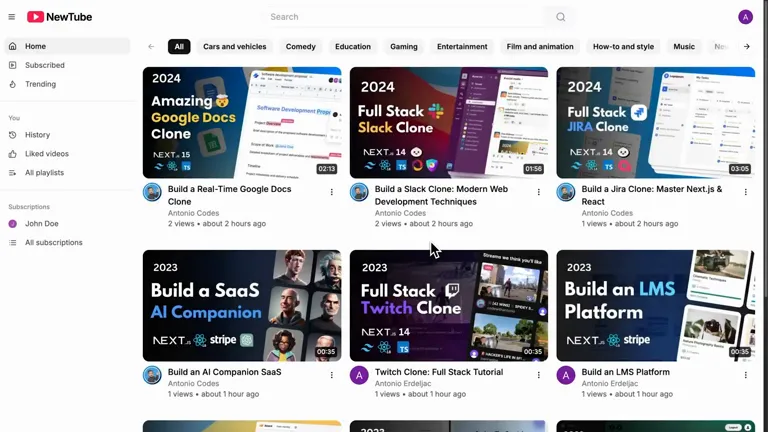Open the hamburger sidebar menu
Screen dimensions: 768x432
[x=12, y=17]
